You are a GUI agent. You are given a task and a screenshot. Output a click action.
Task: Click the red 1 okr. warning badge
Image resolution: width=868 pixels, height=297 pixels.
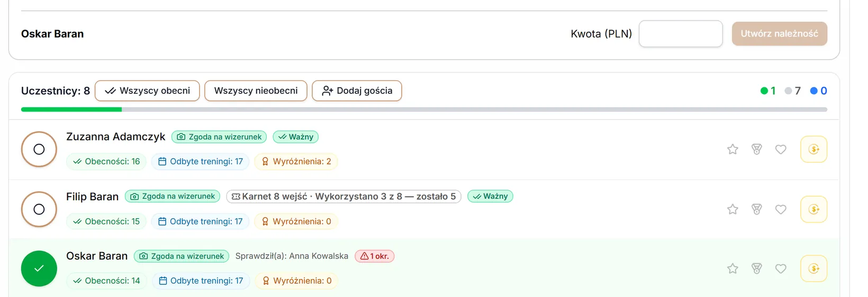374,256
